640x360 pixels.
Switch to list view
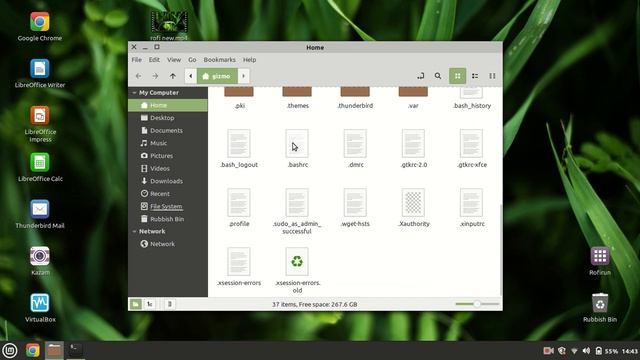click(x=475, y=76)
